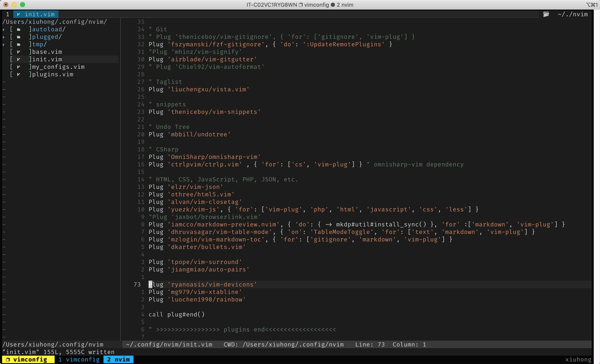Click the 'OmniSharp/omnisharp-vim' plugin line

[x=205, y=157]
